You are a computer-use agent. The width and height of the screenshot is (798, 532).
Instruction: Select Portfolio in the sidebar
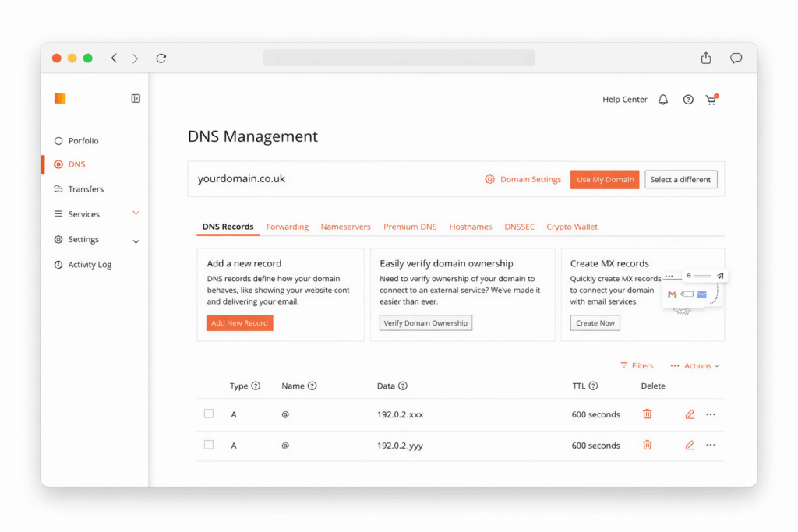[x=81, y=140]
